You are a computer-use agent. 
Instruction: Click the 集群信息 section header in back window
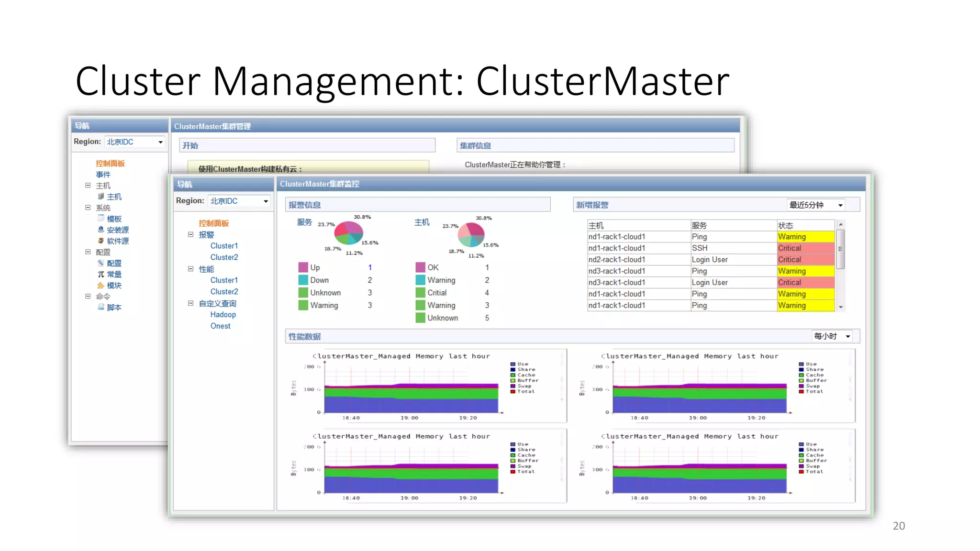595,145
